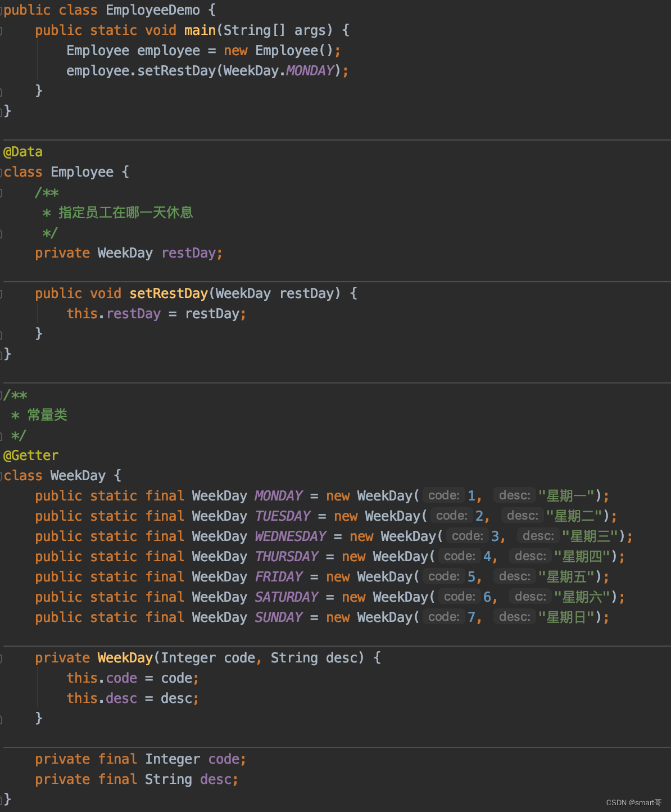The image size is (671, 812).
Task: Click the WEDNESDAY constant declaration
Action: [x=291, y=536]
